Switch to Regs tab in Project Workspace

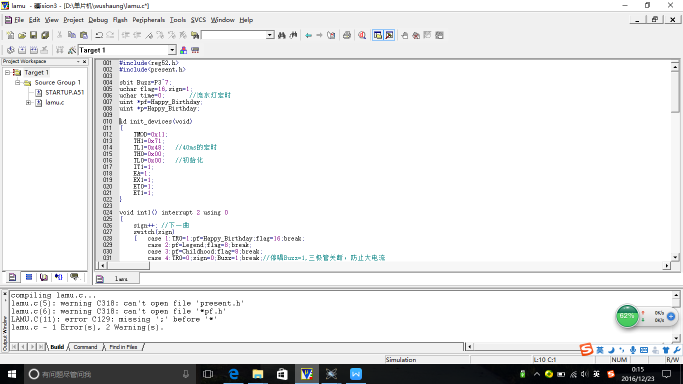click(29, 277)
